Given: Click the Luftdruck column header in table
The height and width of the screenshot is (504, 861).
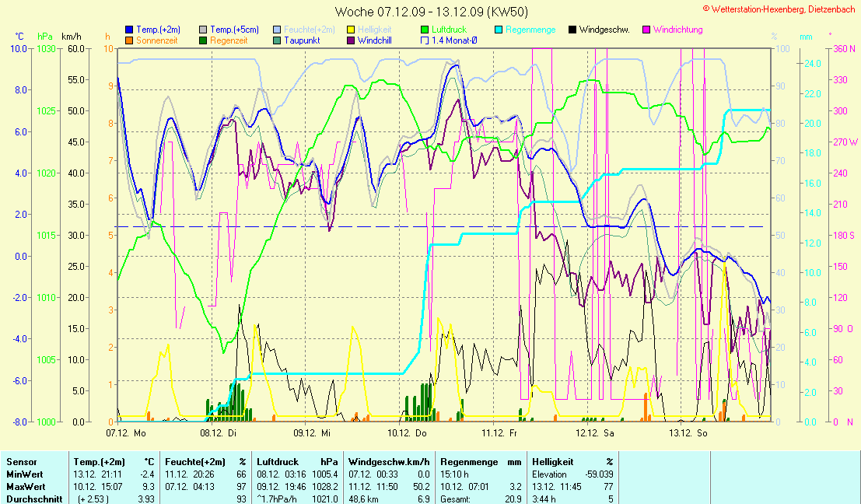Looking at the screenshot, I should click(277, 462).
